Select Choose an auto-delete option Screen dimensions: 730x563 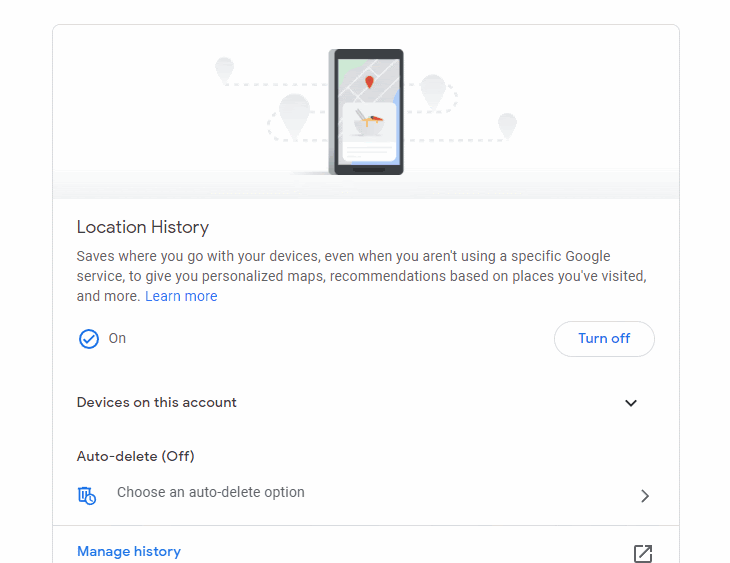pyautogui.click(x=211, y=492)
